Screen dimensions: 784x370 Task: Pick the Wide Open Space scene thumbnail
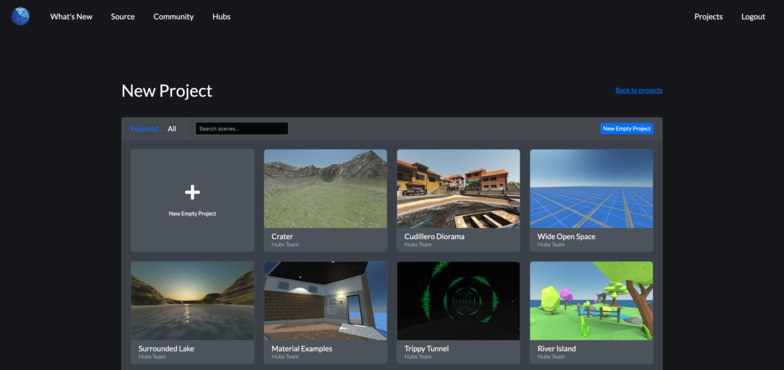pyautogui.click(x=592, y=188)
